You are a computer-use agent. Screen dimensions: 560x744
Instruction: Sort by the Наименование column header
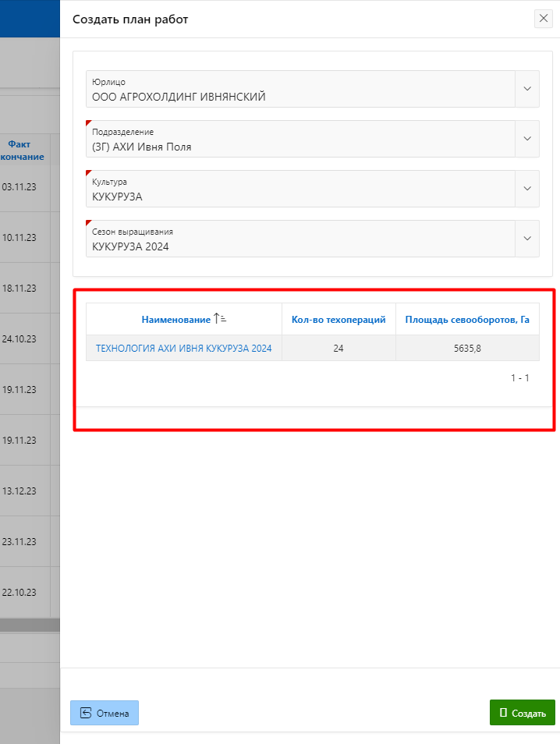(176, 320)
